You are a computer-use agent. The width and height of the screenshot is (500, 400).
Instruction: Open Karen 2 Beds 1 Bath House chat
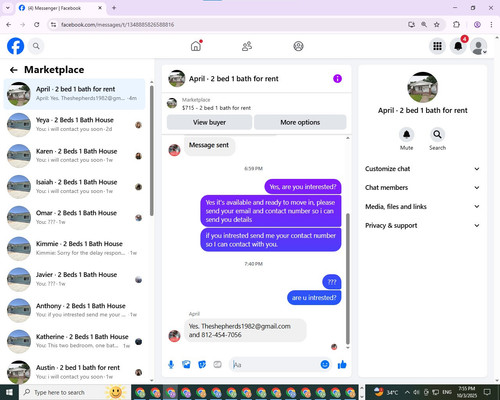click(75, 156)
